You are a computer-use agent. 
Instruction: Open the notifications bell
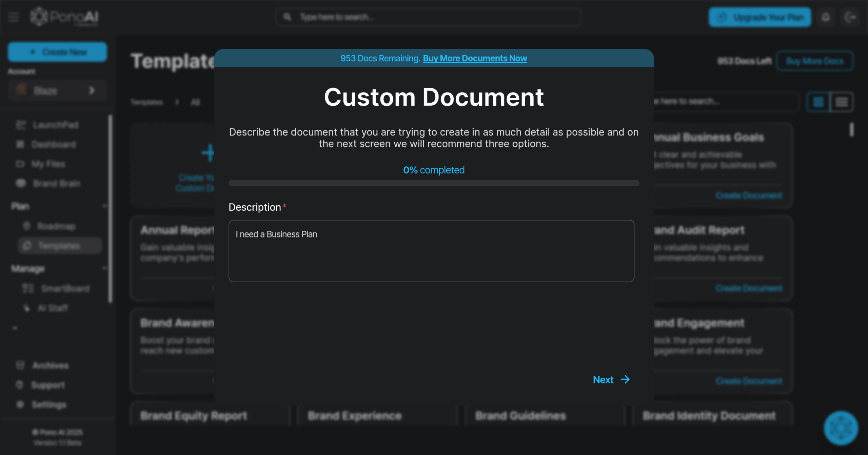point(826,17)
